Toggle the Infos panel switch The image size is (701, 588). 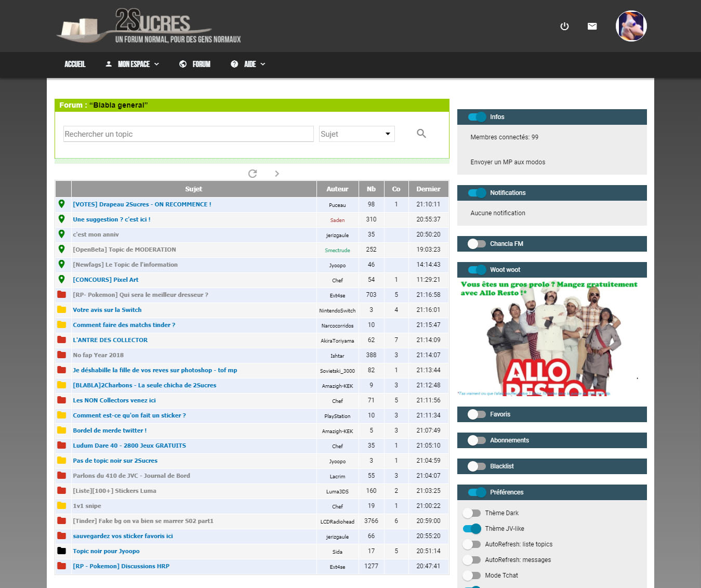pos(477,117)
